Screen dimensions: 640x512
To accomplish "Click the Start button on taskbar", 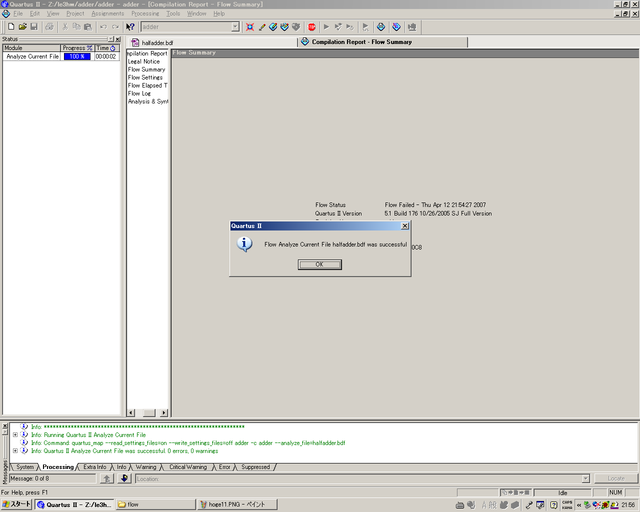I will coord(16,505).
